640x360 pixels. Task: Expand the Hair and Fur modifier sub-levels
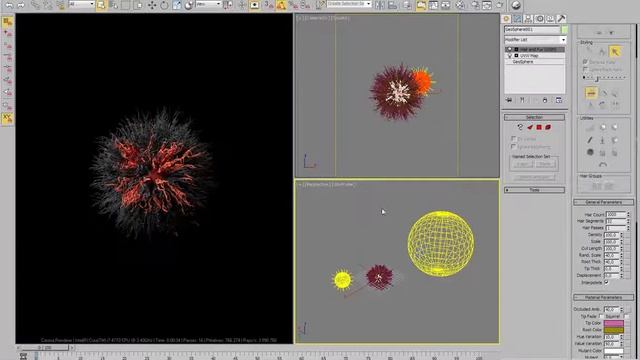click(516, 49)
